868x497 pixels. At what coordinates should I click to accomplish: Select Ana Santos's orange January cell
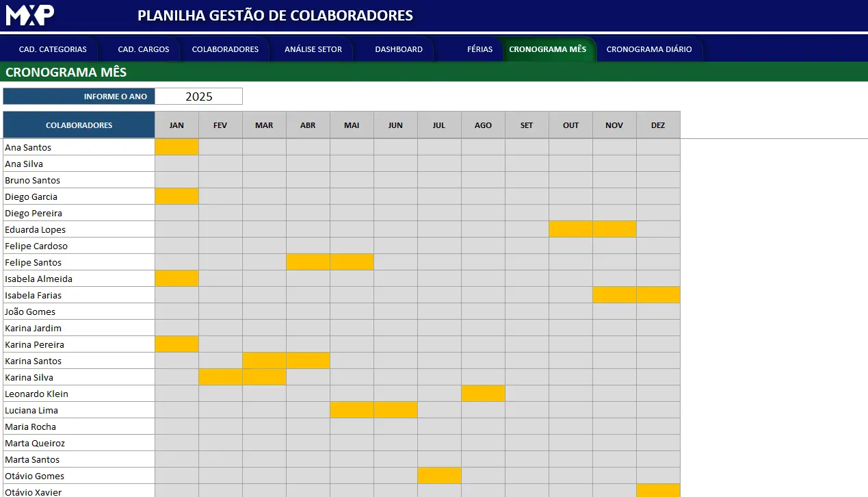(x=176, y=147)
